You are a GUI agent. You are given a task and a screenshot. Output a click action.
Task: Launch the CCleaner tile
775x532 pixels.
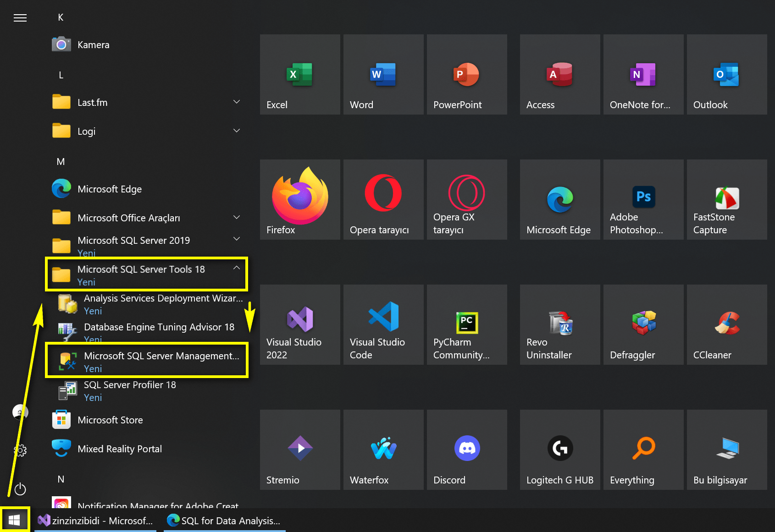[x=727, y=324]
